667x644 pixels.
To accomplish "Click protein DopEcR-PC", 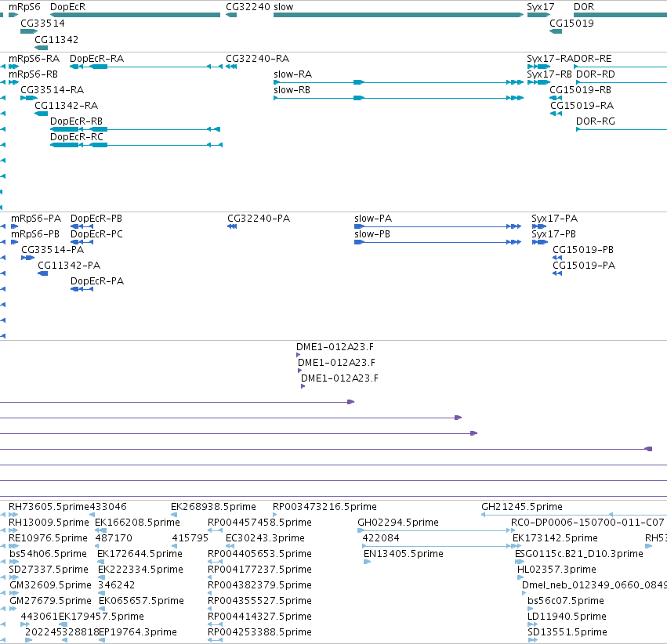I will pos(96,233).
